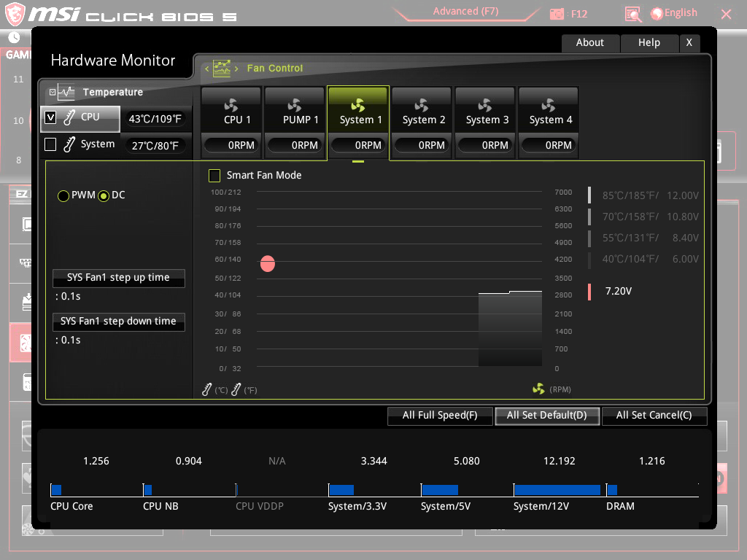Click the thermometer icon in the CPU row
The image size is (747, 560).
[x=69, y=117]
